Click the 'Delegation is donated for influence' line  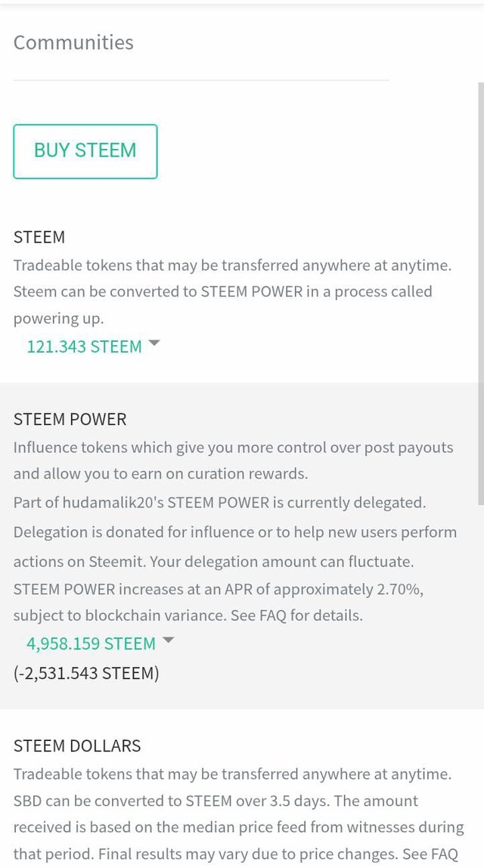(234, 532)
